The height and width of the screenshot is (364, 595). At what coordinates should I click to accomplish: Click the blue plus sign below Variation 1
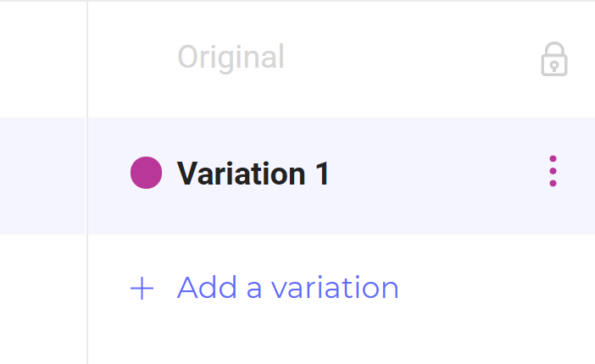point(142,288)
